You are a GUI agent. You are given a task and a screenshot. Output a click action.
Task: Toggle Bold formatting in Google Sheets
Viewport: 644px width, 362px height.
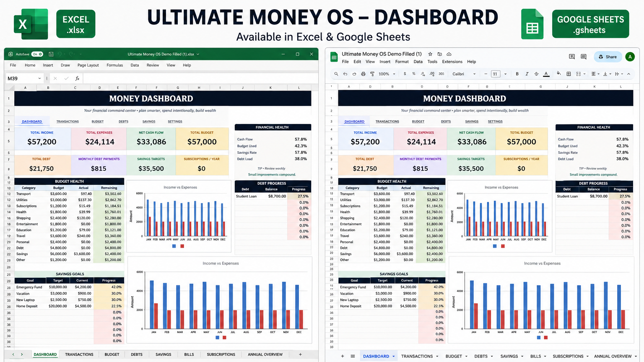[x=517, y=74]
